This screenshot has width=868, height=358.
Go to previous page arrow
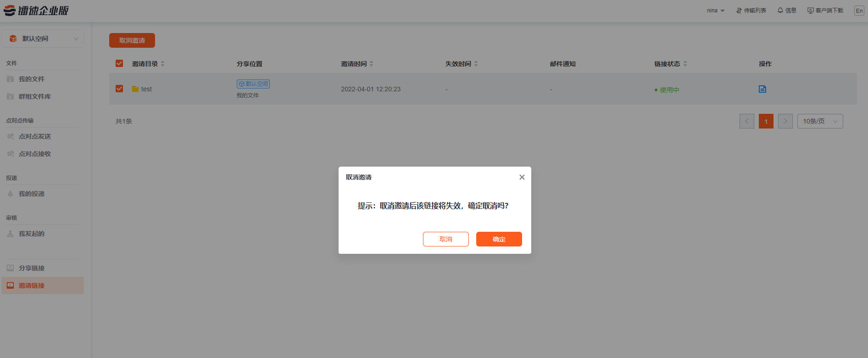(747, 121)
